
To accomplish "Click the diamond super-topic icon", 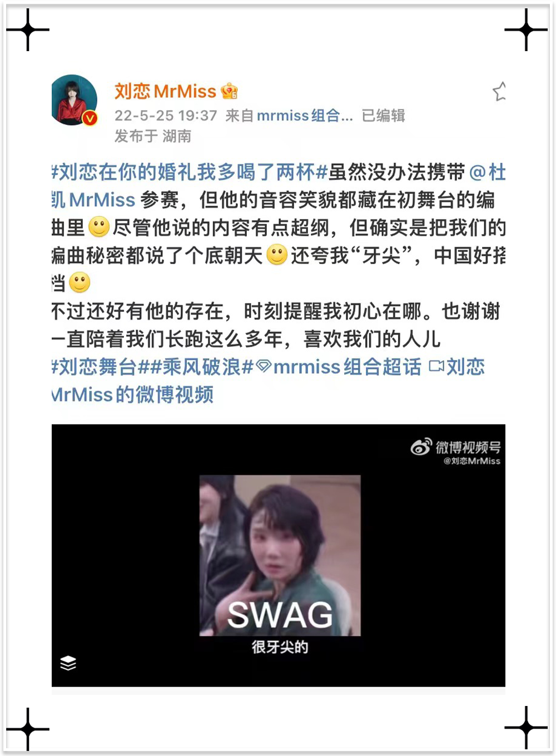I will pos(264,366).
